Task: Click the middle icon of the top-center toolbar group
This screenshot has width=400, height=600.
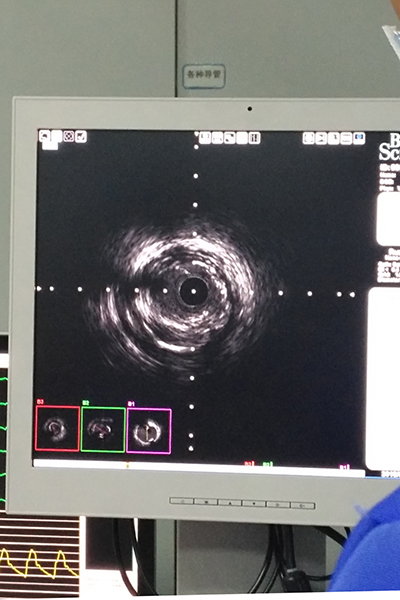Action: (230, 138)
